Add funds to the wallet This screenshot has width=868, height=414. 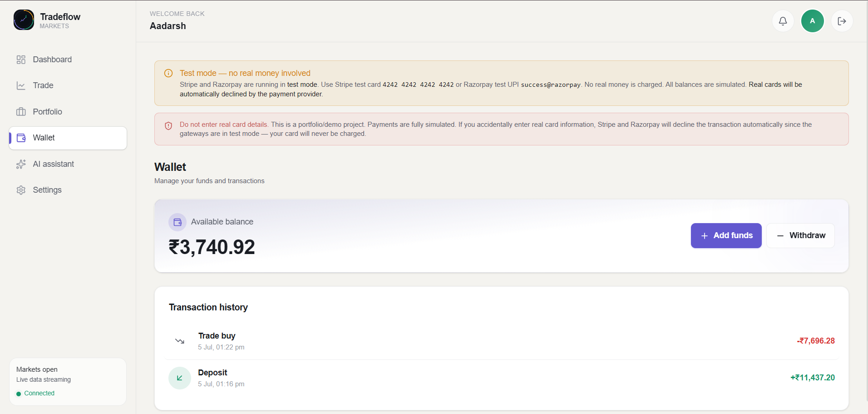click(726, 235)
